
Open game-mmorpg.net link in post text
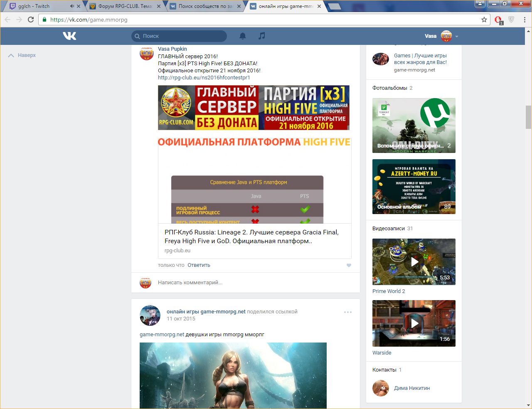[162, 335]
